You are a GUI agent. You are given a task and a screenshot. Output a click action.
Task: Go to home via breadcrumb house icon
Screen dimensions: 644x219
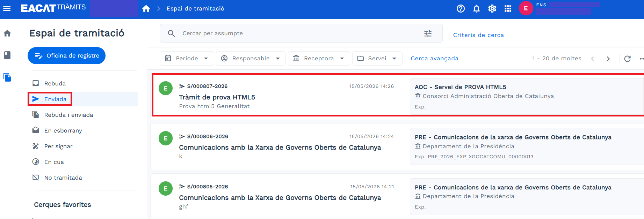[146, 8]
